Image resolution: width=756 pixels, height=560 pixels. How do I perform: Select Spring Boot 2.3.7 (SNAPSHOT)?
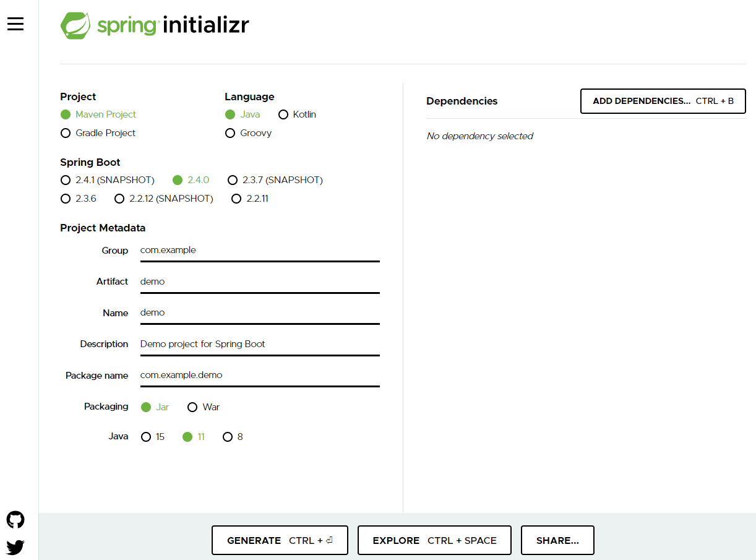coord(275,180)
